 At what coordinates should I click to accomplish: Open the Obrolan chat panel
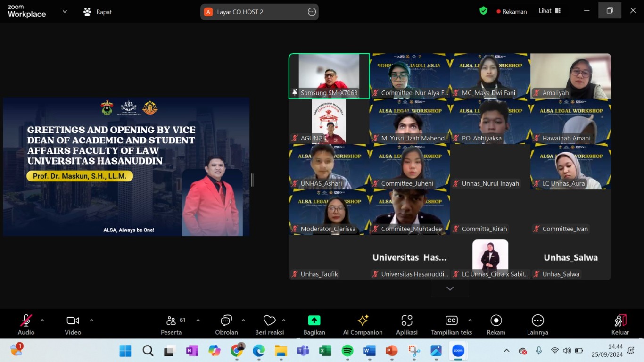click(226, 325)
